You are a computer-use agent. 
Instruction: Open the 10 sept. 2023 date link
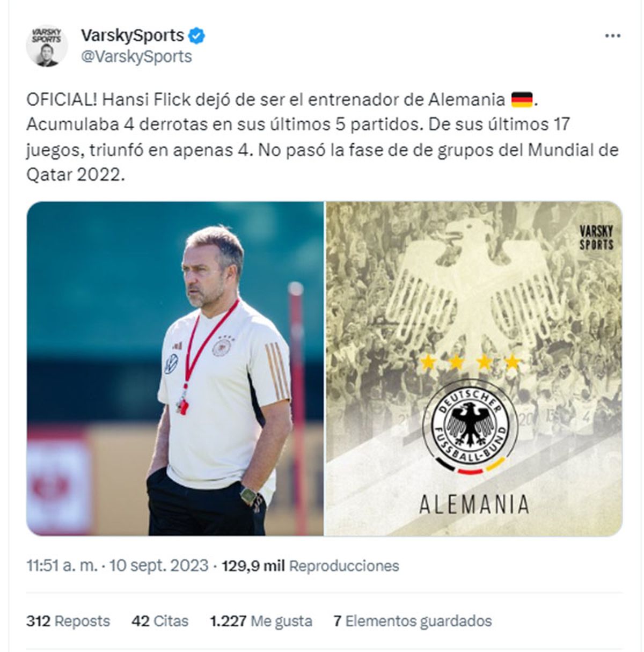point(159,566)
